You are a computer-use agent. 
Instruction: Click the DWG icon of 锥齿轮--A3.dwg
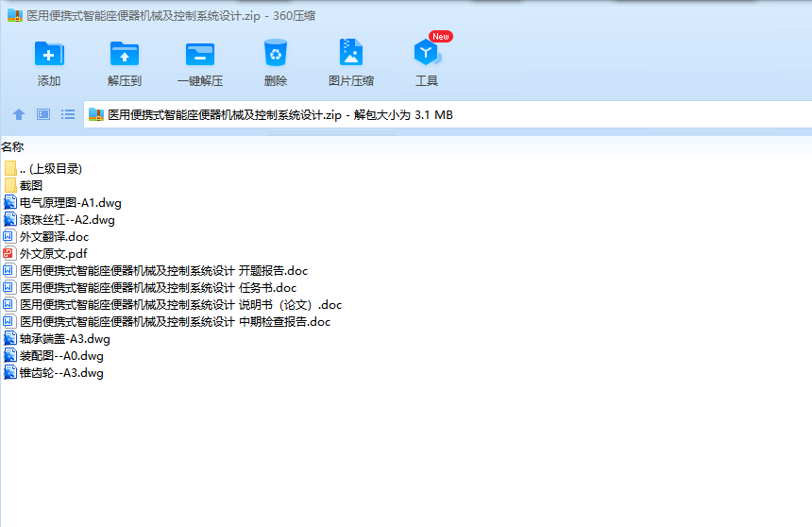[x=9, y=372]
